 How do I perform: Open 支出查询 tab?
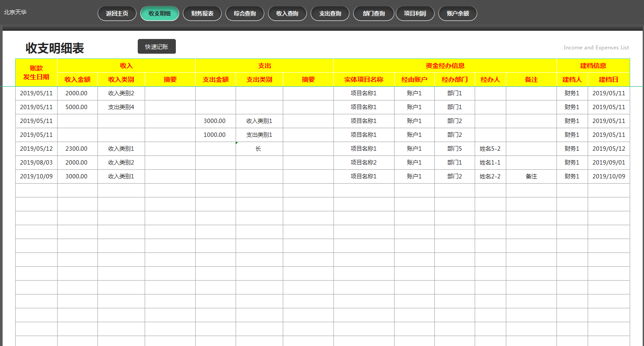tap(330, 13)
